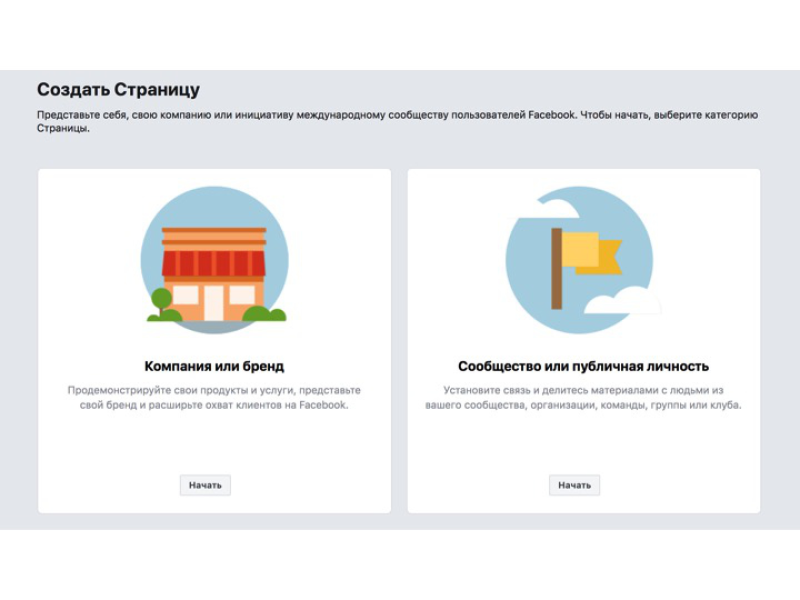Click the white cloud below the flag

click(622, 301)
